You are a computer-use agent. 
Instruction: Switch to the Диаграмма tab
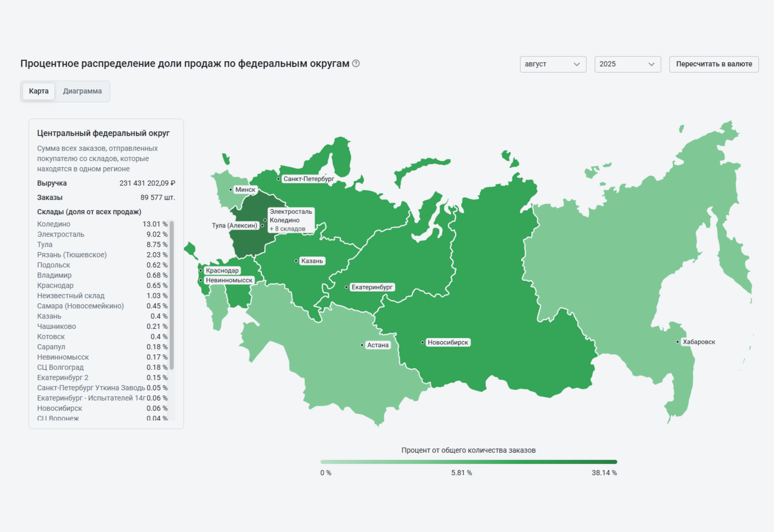[x=82, y=91]
